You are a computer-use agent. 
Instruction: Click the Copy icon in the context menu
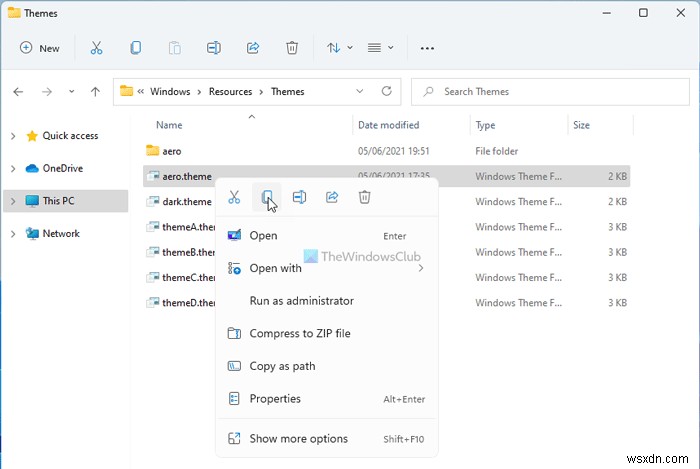(x=267, y=197)
